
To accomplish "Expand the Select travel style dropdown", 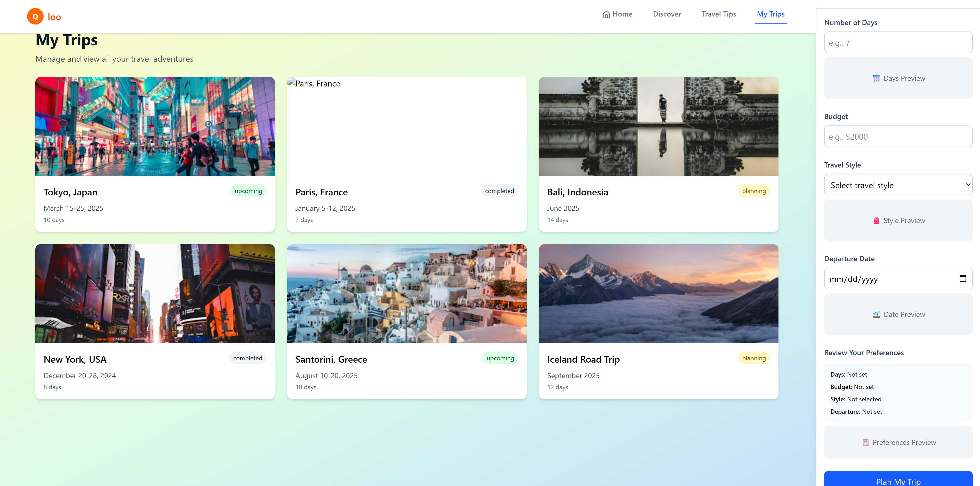I will [898, 185].
